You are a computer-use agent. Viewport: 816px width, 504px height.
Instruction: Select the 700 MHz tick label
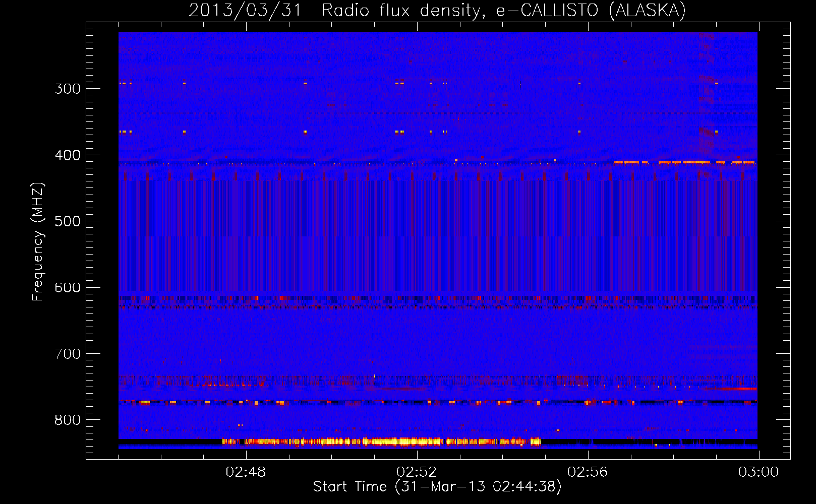point(68,354)
